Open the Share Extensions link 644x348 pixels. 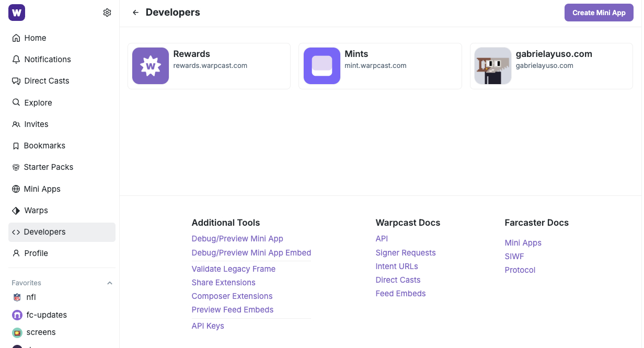point(224,282)
